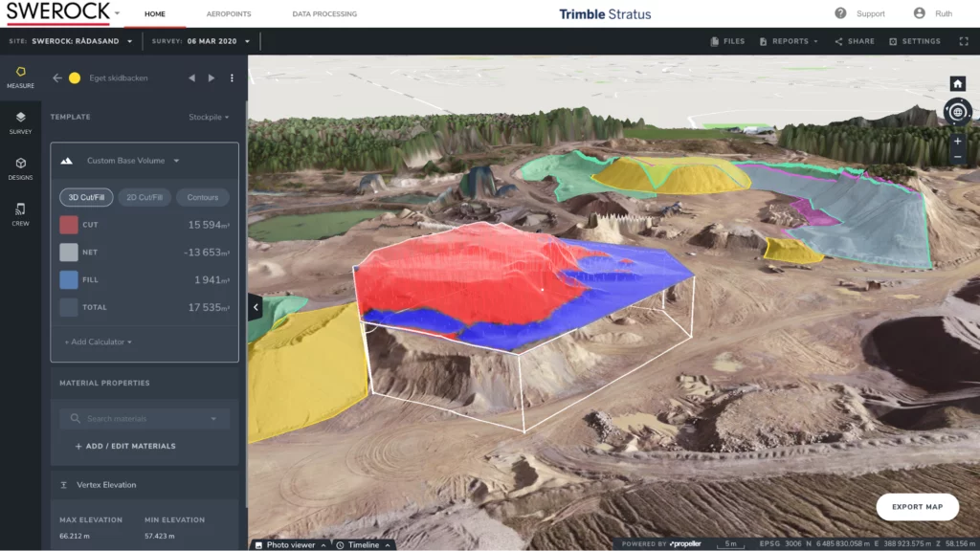
Task: Click the home view reset icon
Action: tap(957, 83)
